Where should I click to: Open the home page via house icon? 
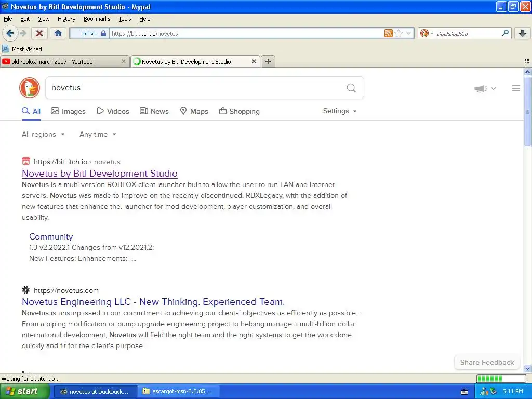pyautogui.click(x=58, y=33)
